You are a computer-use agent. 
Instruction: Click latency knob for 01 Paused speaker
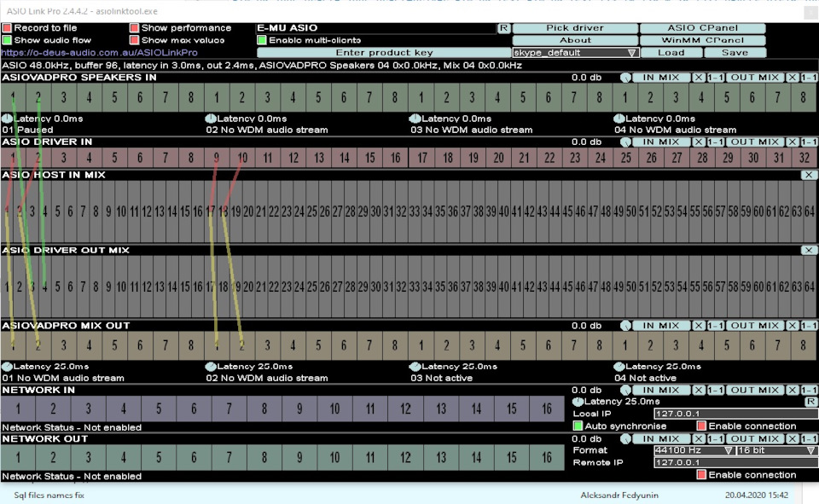coord(7,119)
